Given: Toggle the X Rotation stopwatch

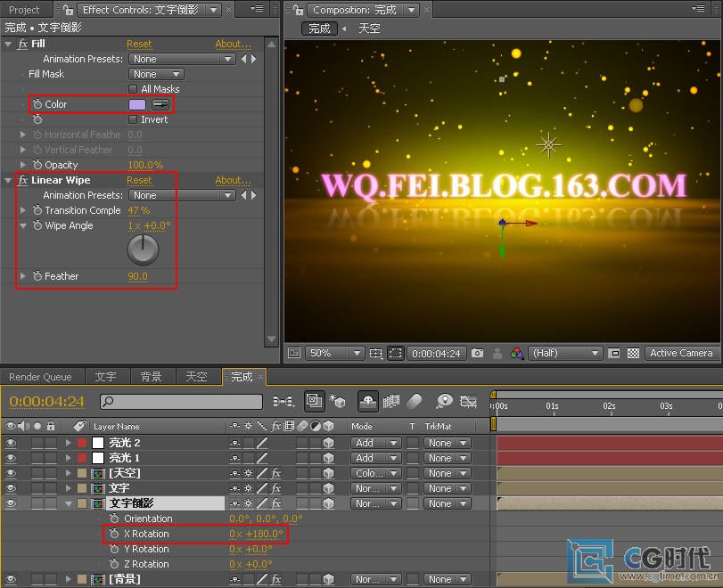Looking at the screenshot, I should (114, 534).
